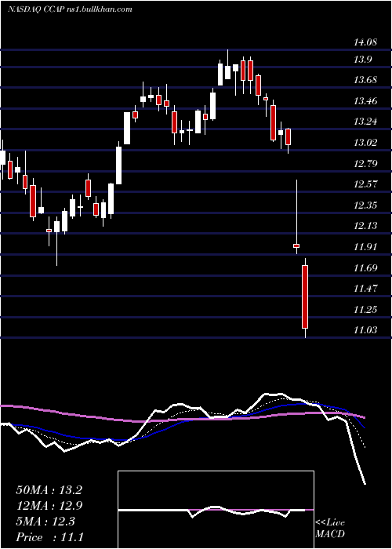Screen dimensions: 392x549
Task: Click the 12.79 price axis label
Action: point(366,163)
